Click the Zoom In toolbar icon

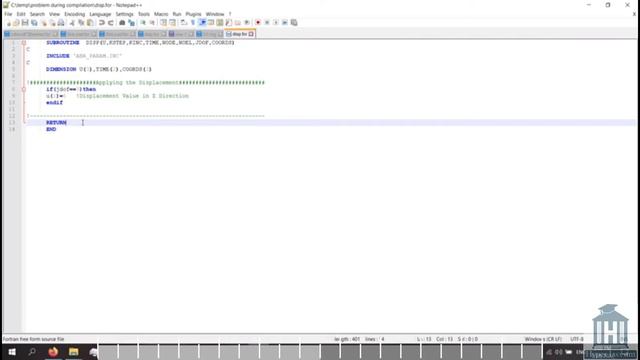point(143,23)
